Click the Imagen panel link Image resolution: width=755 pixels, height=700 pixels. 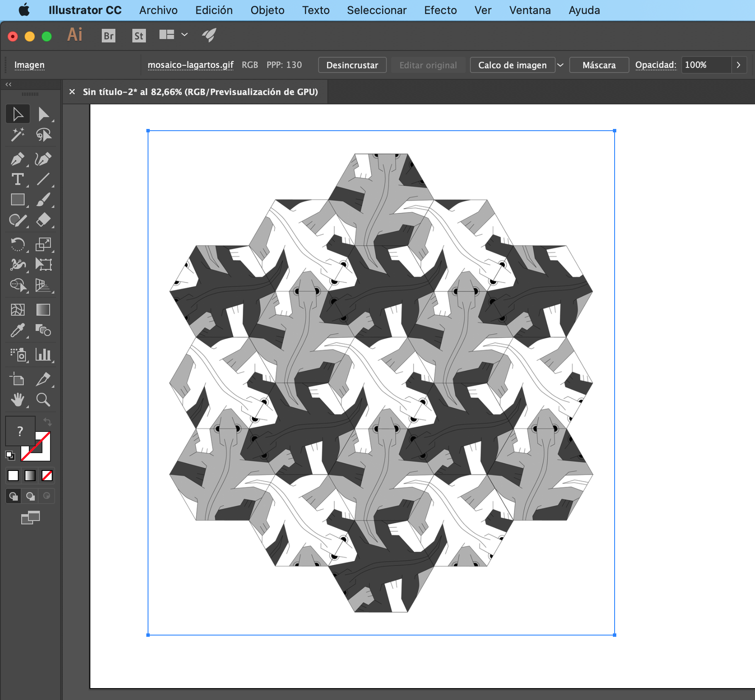coord(29,65)
